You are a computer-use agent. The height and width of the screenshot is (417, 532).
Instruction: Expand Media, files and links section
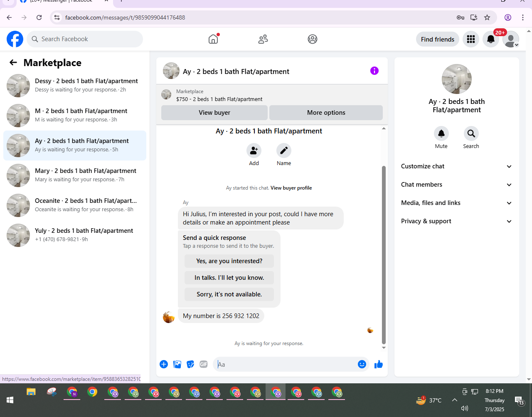click(457, 203)
